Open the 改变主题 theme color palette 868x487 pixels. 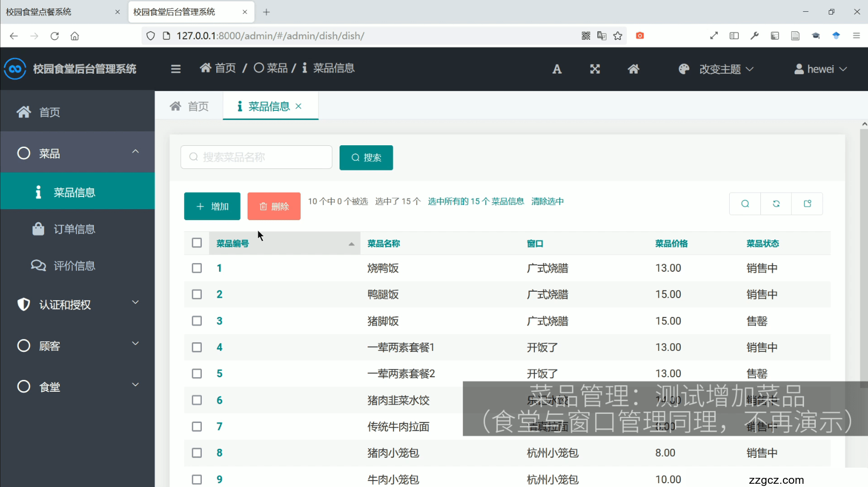point(716,69)
